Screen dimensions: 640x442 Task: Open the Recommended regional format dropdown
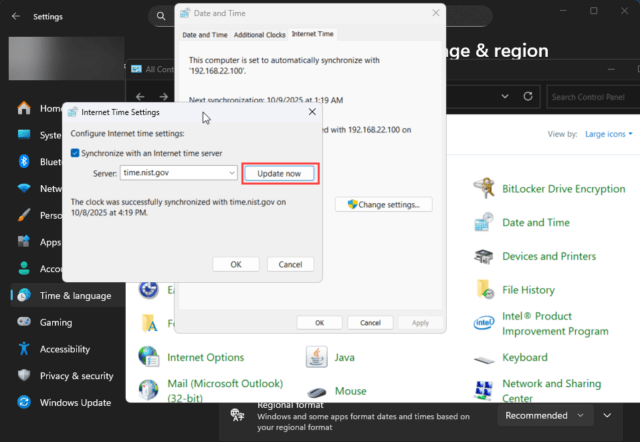pyautogui.click(x=545, y=415)
